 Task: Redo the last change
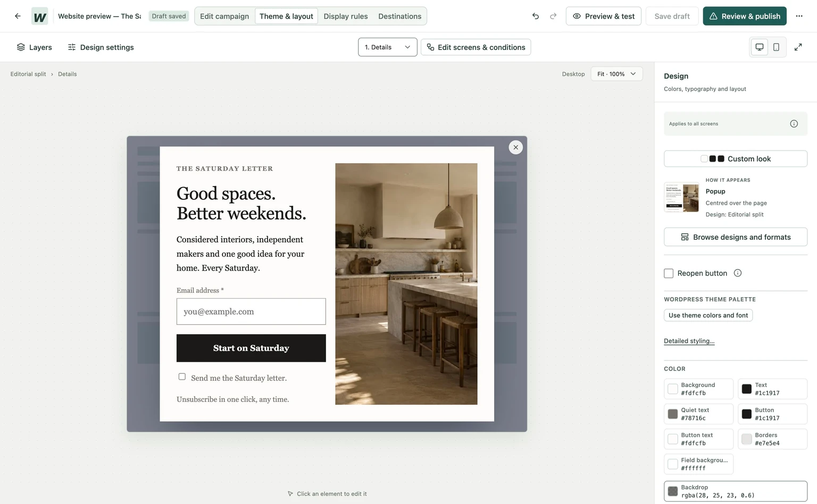pos(553,16)
